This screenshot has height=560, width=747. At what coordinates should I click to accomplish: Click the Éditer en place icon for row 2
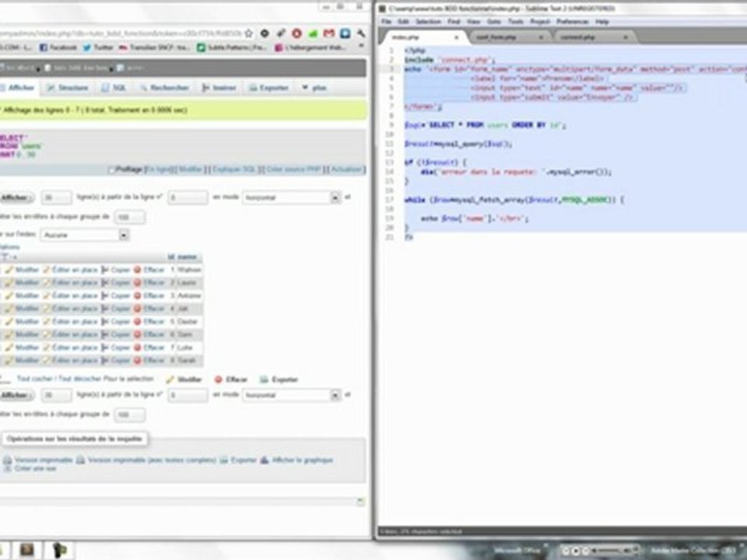click(x=46, y=283)
